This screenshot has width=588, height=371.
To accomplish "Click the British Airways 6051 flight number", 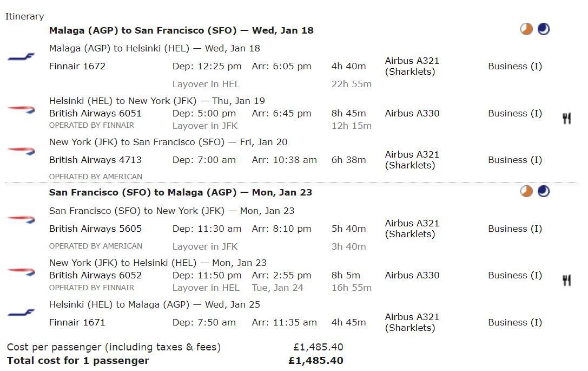I will 95,113.
